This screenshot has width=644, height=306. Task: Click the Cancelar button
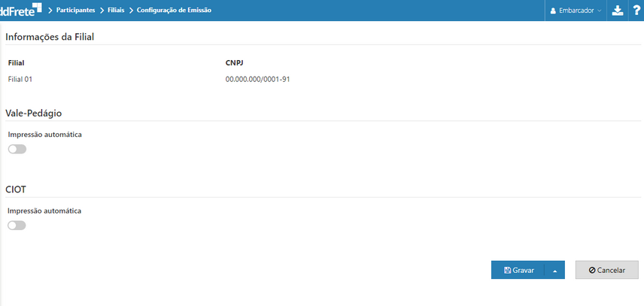click(x=607, y=271)
